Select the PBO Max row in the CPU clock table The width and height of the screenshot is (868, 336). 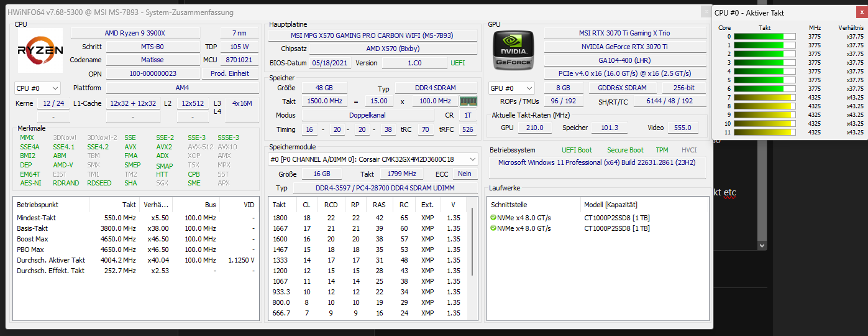pyautogui.click(x=135, y=250)
